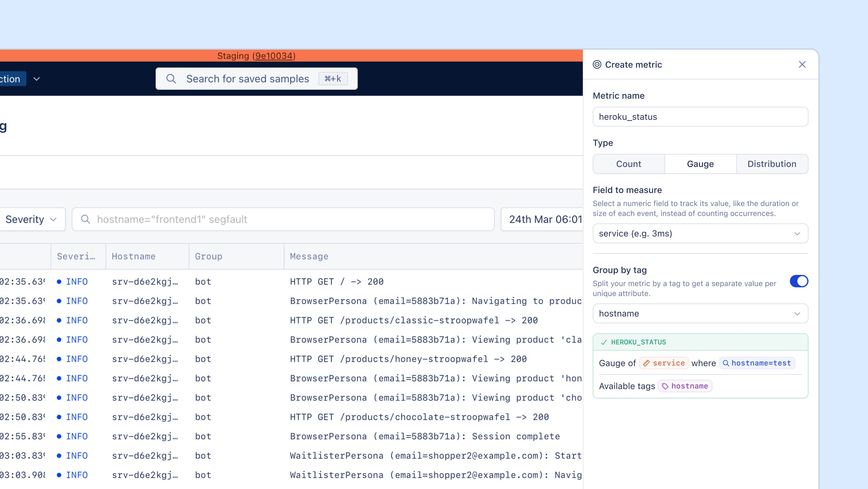868x489 pixels.
Task: Toggle the Group by tag switch off
Action: coord(799,281)
